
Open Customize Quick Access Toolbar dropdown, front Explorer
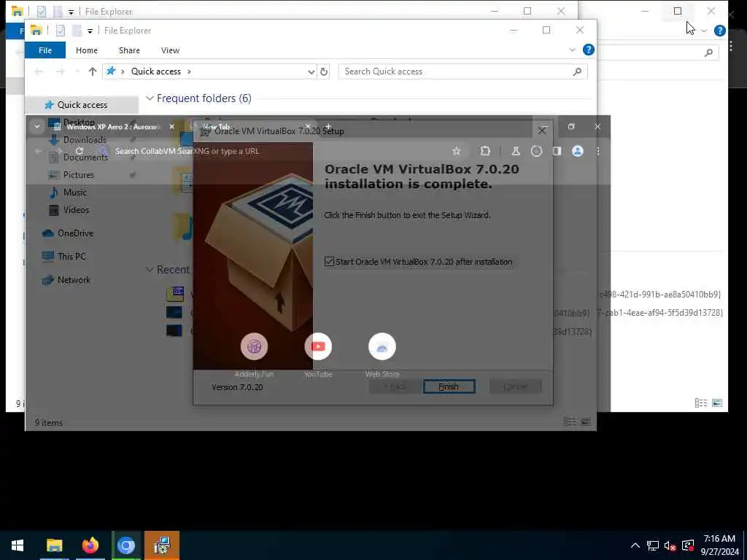[x=90, y=31]
